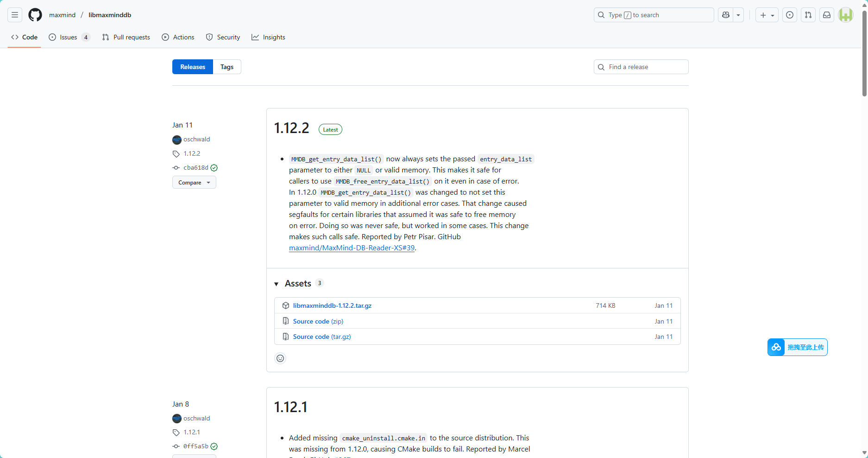868x458 pixels.
Task: Open the issues icon in header
Action: pyautogui.click(x=790, y=15)
